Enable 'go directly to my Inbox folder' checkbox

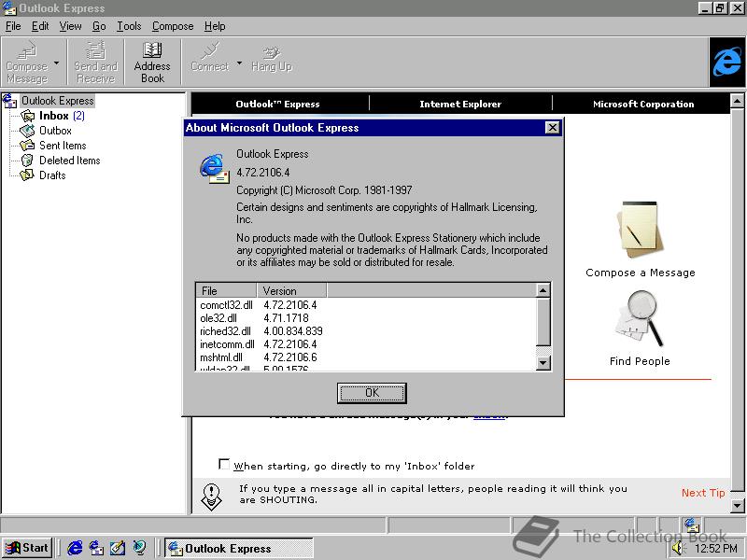(x=224, y=464)
